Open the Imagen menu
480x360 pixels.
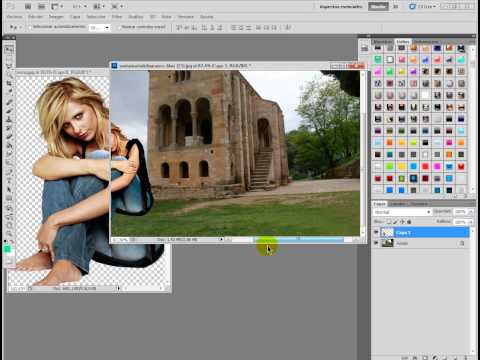pyautogui.click(x=56, y=16)
